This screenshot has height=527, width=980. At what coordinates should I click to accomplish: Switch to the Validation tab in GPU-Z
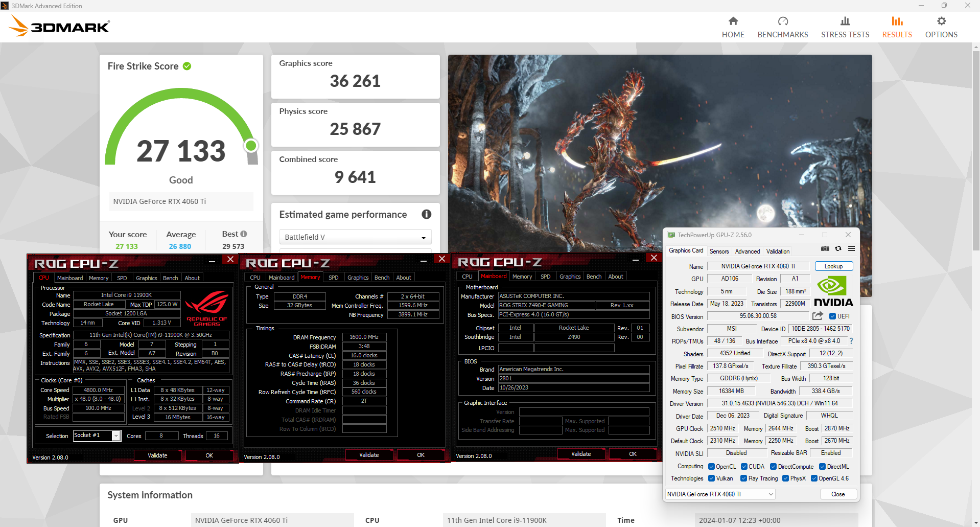click(778, 251)
